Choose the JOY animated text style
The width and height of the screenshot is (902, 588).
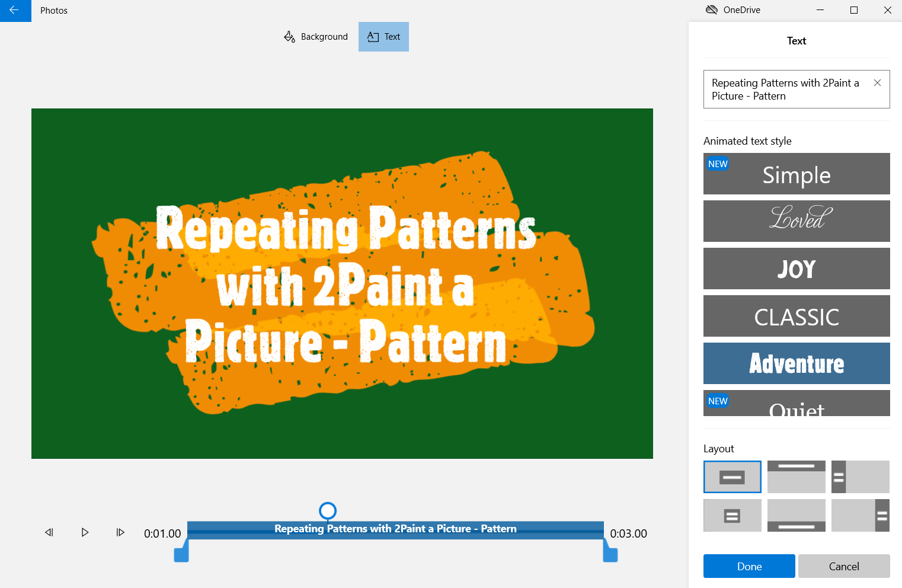coord(797,269)
